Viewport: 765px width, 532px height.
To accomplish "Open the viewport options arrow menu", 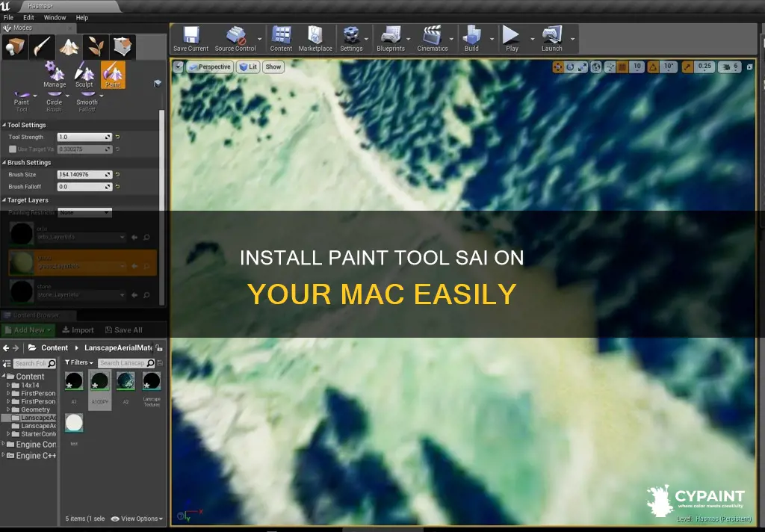I will tap(178, 66).
